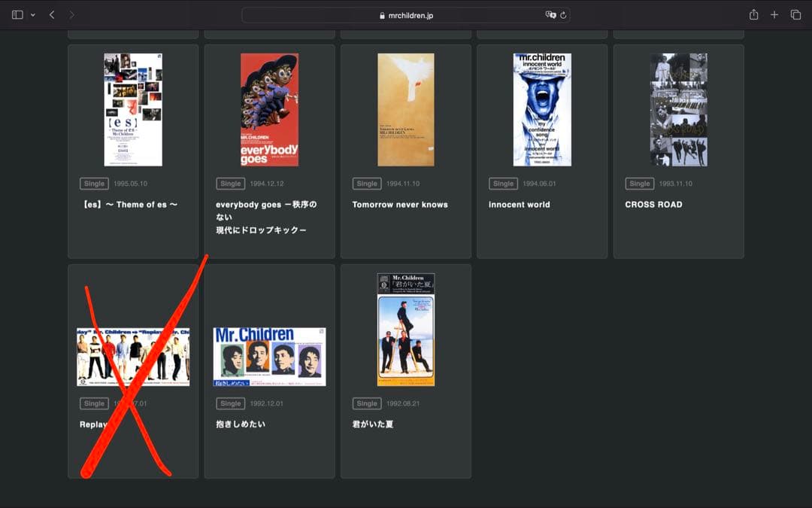
Task: Click the translate page icon
Action: click(550, 15)
